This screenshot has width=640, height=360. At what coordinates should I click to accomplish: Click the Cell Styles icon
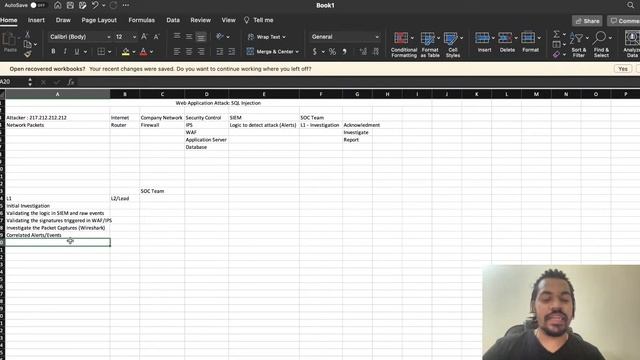tap(451, 39)
